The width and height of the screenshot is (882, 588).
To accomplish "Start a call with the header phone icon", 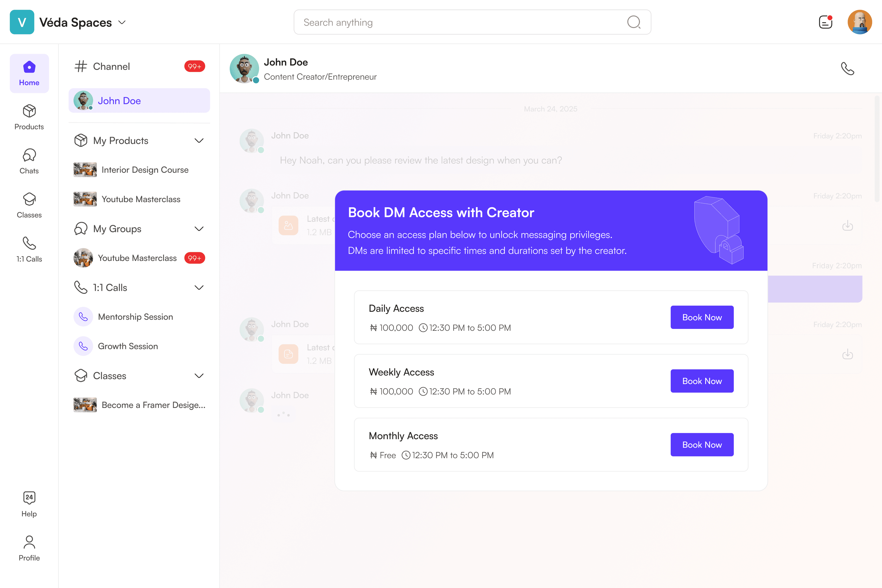I will [848, 69].
